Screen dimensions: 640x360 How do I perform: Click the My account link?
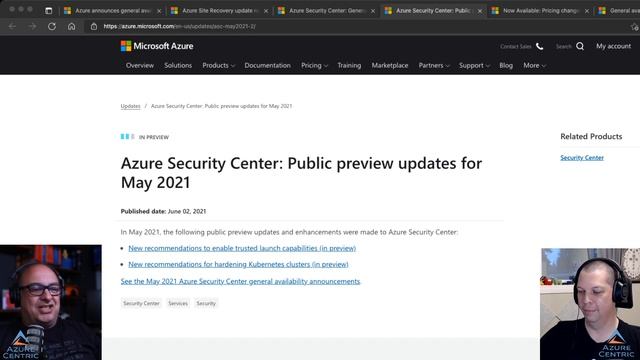(x=613, y=46)
